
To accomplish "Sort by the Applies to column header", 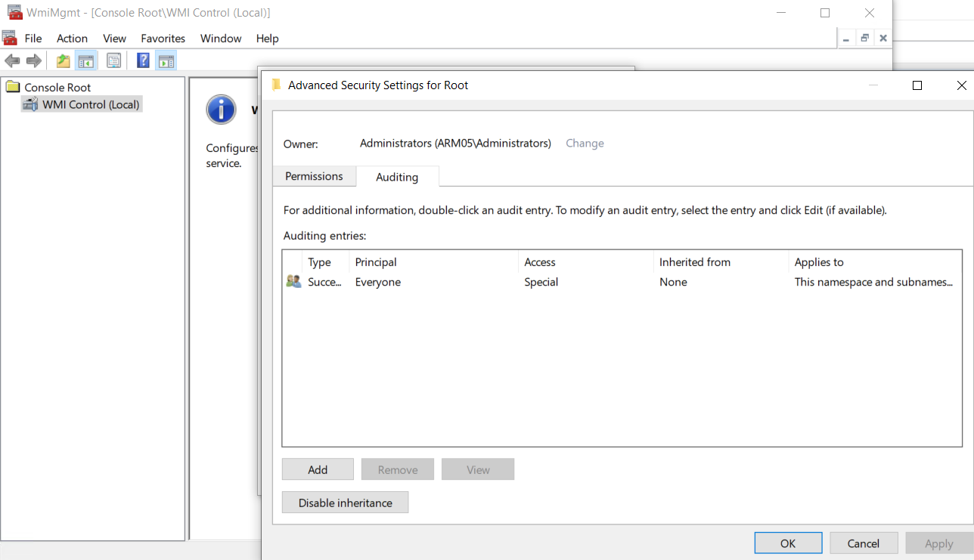I will click(x=875, y=262).
